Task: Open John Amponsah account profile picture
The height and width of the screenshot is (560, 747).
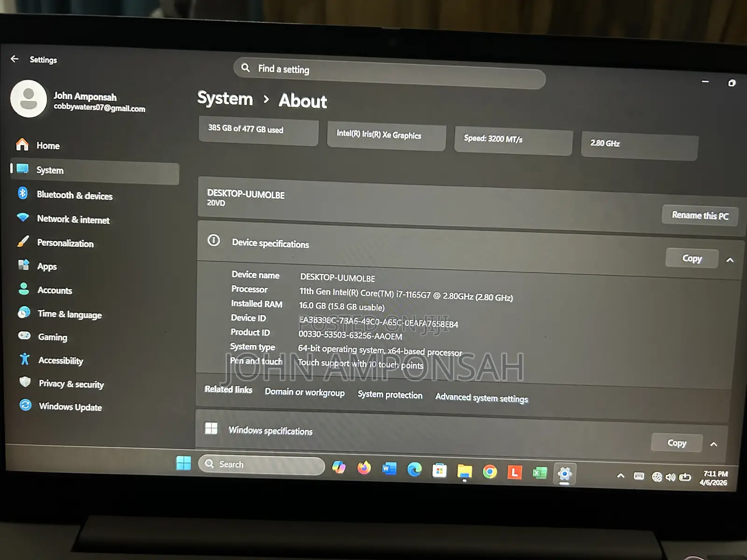Action: pos(28,98)
